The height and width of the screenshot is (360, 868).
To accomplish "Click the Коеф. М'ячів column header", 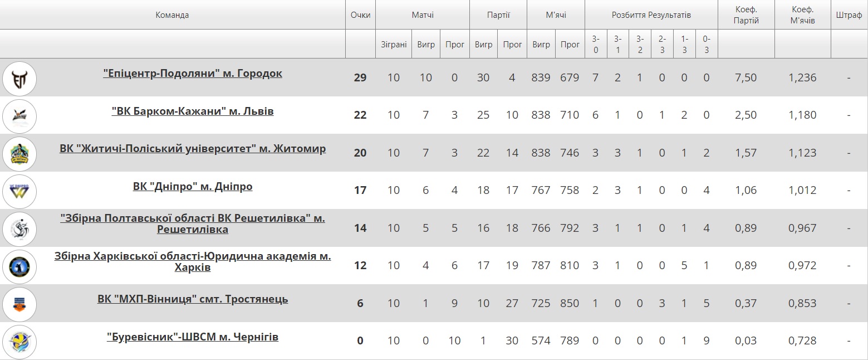I will click(x=802, y=15).
